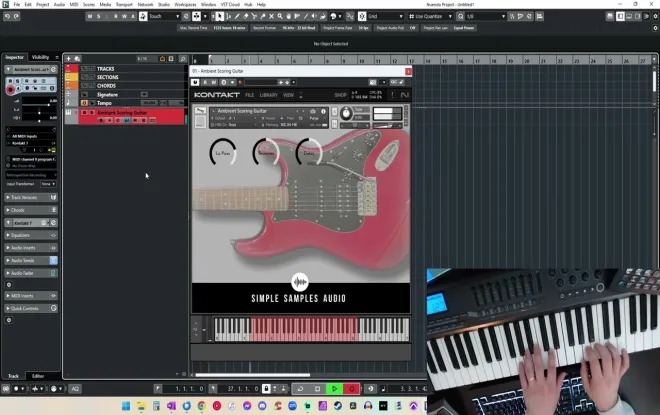Expand the Audio Inserts inspector section
660x415 pixels.
[x=31, y=248]
